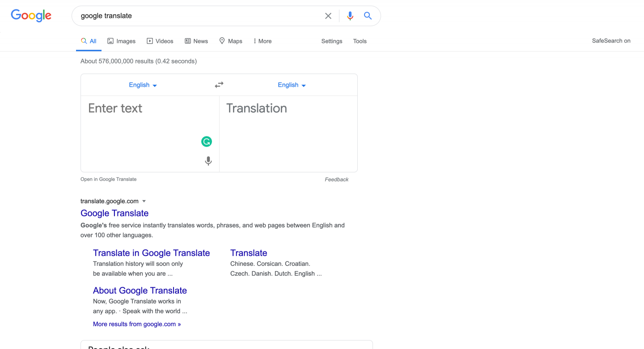Open the target language English dropdown

292,85
